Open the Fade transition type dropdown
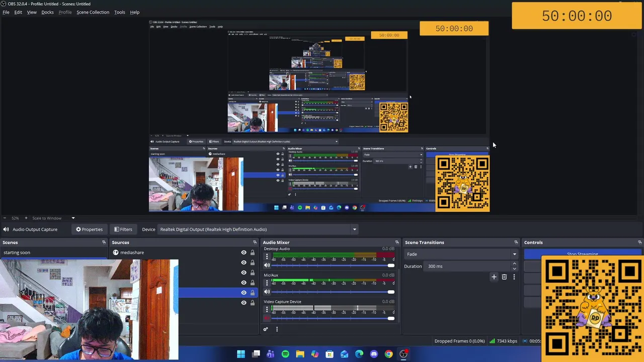Screen dimensions: 644x362 pos(462,254)
